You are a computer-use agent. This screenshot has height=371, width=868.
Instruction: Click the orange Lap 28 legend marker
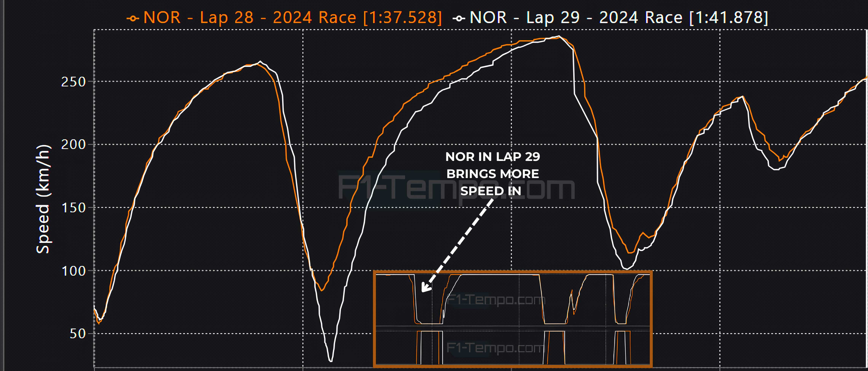(x=133, y=19)
